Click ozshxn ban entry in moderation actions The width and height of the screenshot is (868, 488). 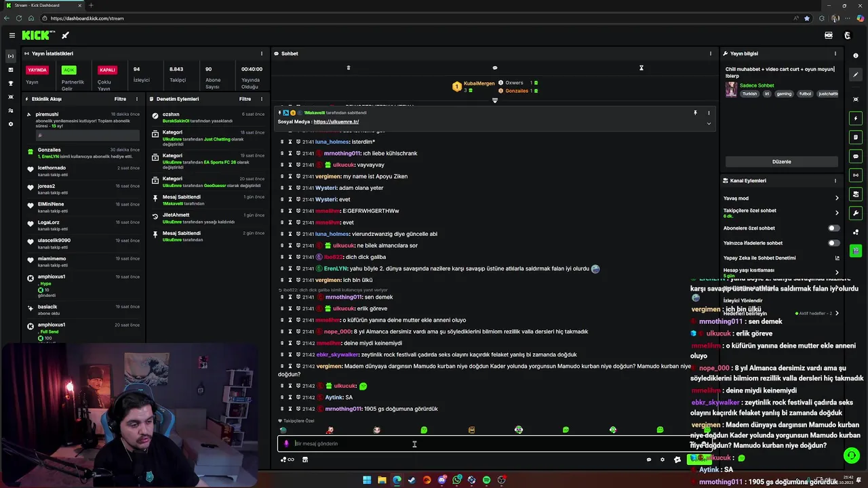pyautogui.click(x=208, y=117)
